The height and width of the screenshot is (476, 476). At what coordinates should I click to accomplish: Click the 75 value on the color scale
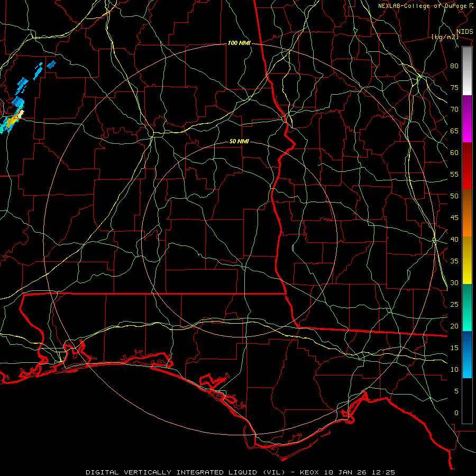point(454,88)
